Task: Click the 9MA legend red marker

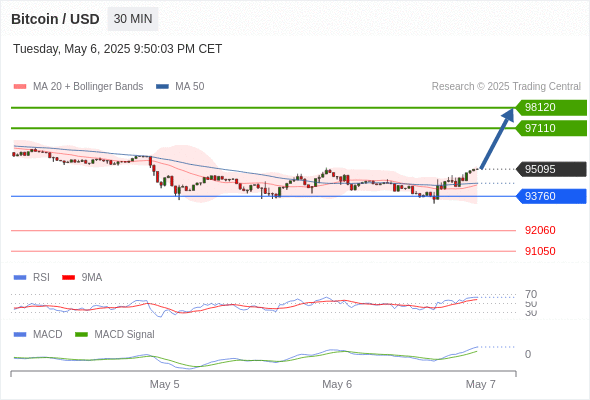Action: click(x=68, y=278)
